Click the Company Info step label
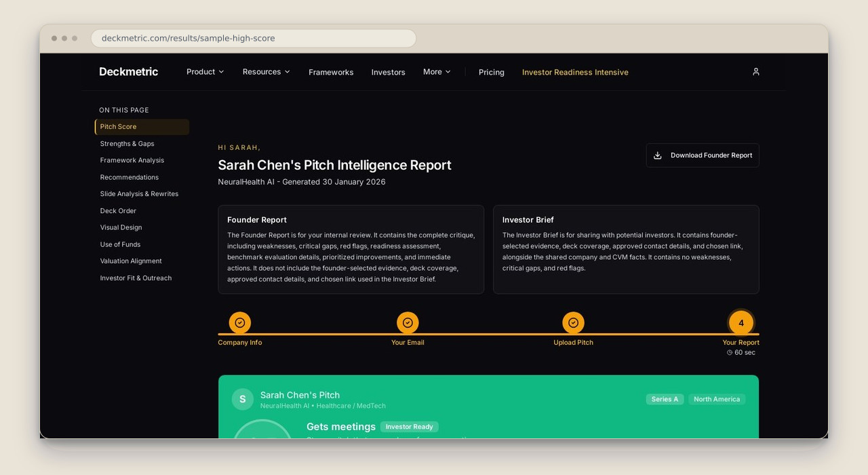The height and width of the screenshot is (475, 868). tap(240, 343)
